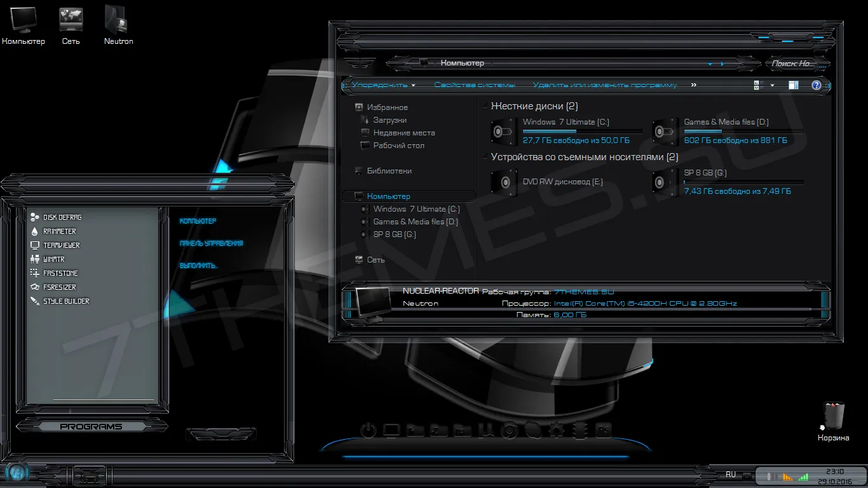
Task: Click Выполнить... in start menu
Action: [198, 266]
